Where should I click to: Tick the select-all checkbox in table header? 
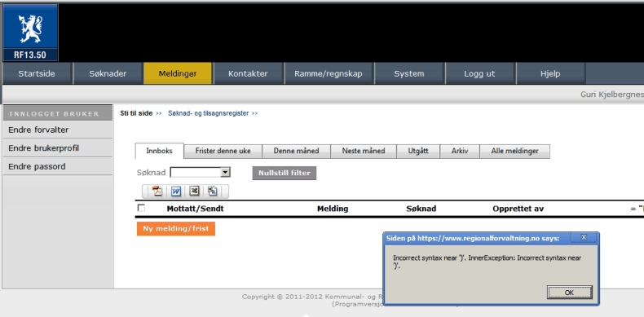pyautogui.click(x=141, y=208)
